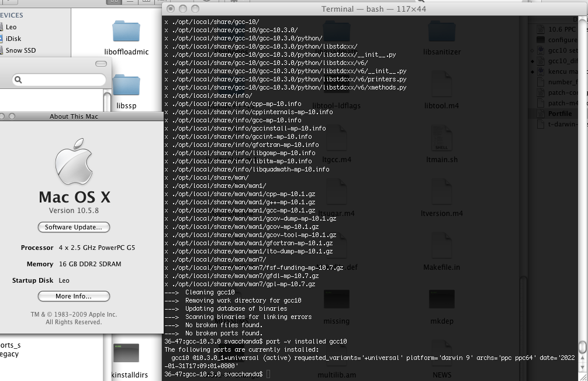Click the Terminal scrollbar thumb
Screen dimensions: 588x381
coord(582,346)
